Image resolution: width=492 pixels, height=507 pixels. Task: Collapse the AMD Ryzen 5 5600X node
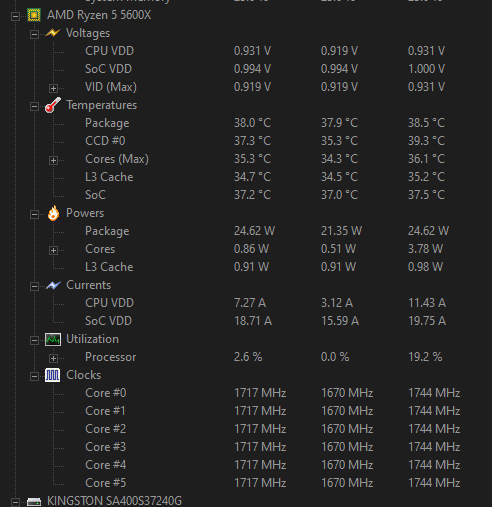click(15, 16)
